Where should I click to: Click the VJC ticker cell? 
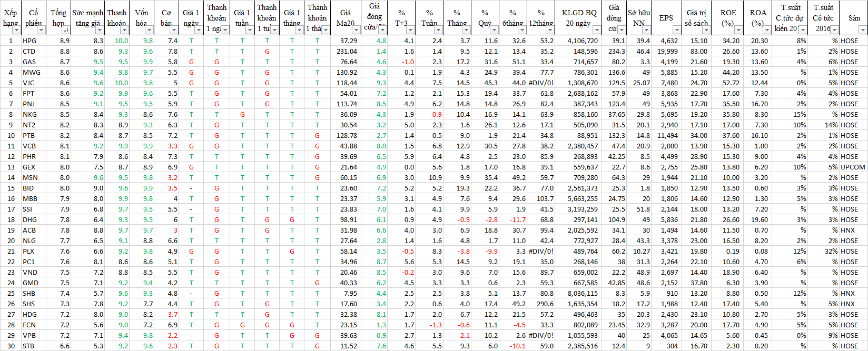coord(34,83)
